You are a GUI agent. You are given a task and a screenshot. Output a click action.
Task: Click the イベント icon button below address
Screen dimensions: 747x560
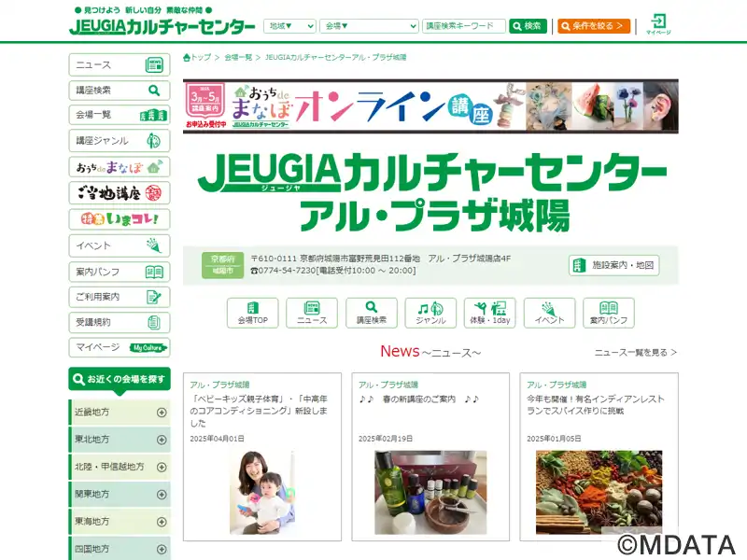[549, 313]
